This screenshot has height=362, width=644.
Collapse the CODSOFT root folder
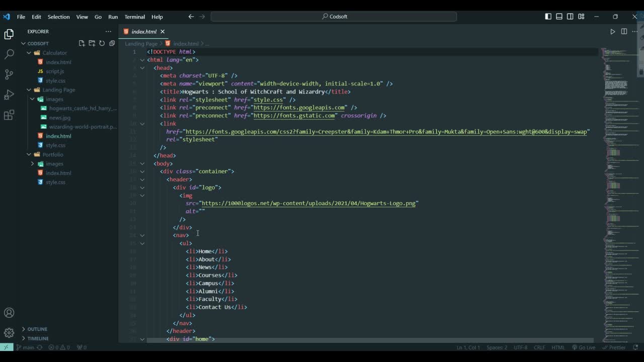(23, 44)
